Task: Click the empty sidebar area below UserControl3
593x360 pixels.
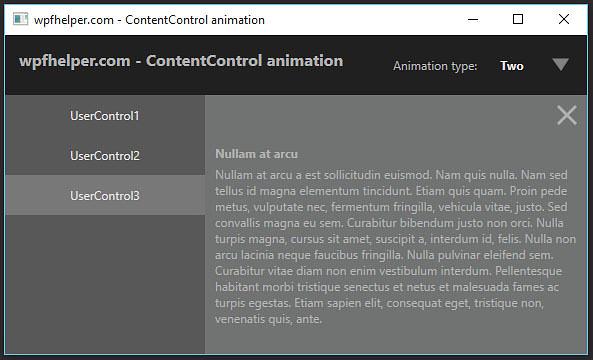Action: point(105,284)
